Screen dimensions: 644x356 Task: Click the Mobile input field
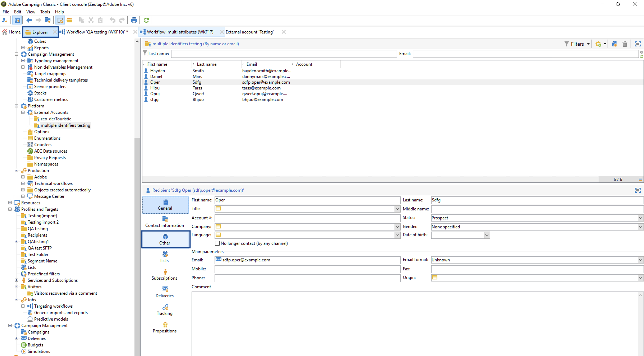(x=307, y=269)
